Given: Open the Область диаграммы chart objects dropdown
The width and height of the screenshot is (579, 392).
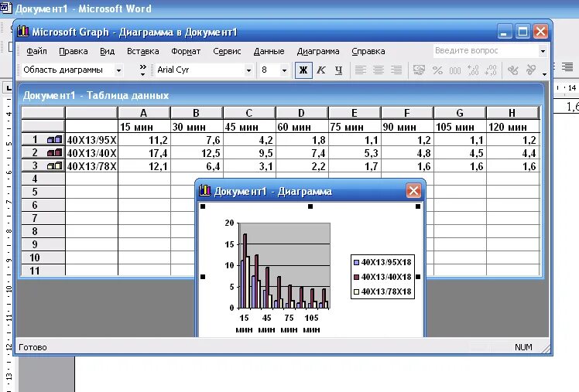Looking at the screenshot, I should pyautogui.click(x=118, y=70).
